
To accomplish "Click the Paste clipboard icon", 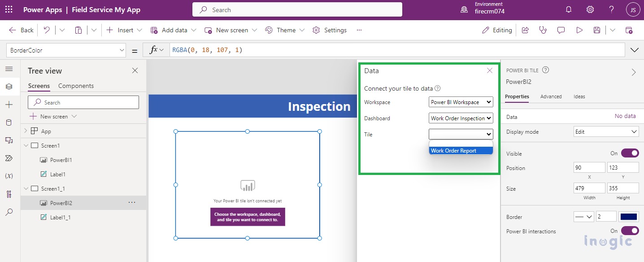I will coord(78,30).
